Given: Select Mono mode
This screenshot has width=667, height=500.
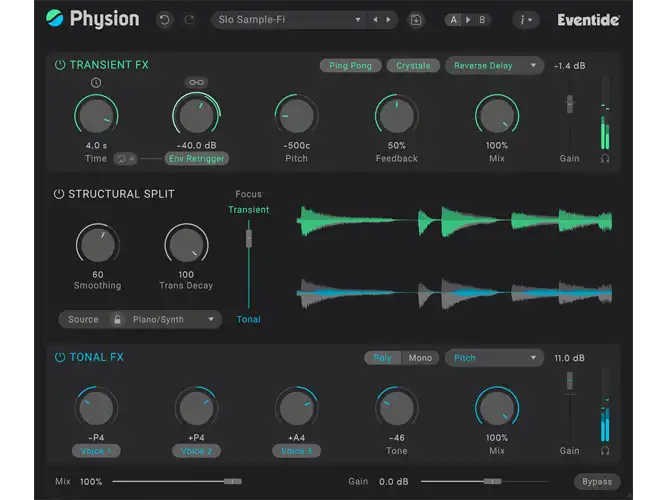Looking at the screenshot, I should (420, 358).
